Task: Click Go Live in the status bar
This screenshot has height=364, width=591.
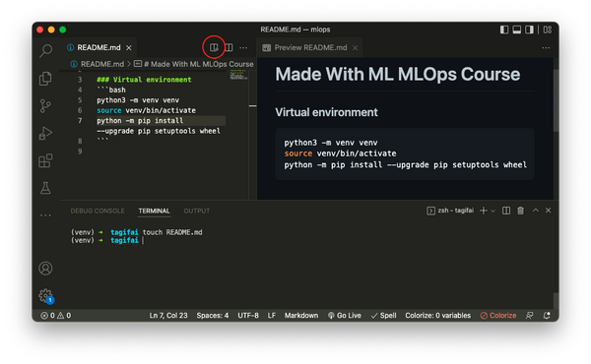Action: [x=345, y=316]
